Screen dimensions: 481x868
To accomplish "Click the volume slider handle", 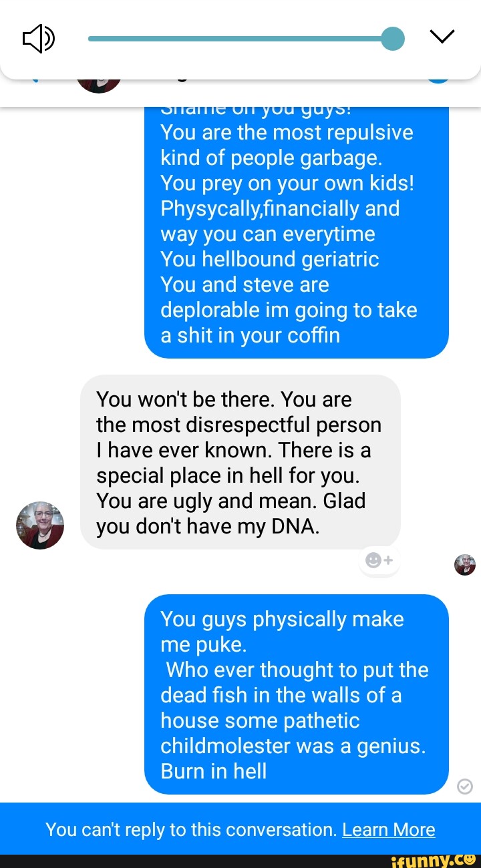I will point(393,38).
